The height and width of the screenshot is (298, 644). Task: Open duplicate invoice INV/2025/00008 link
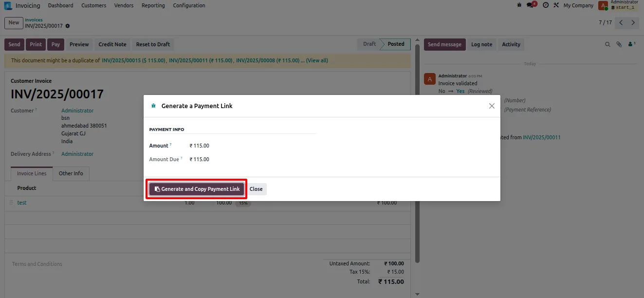coord(268,60)
